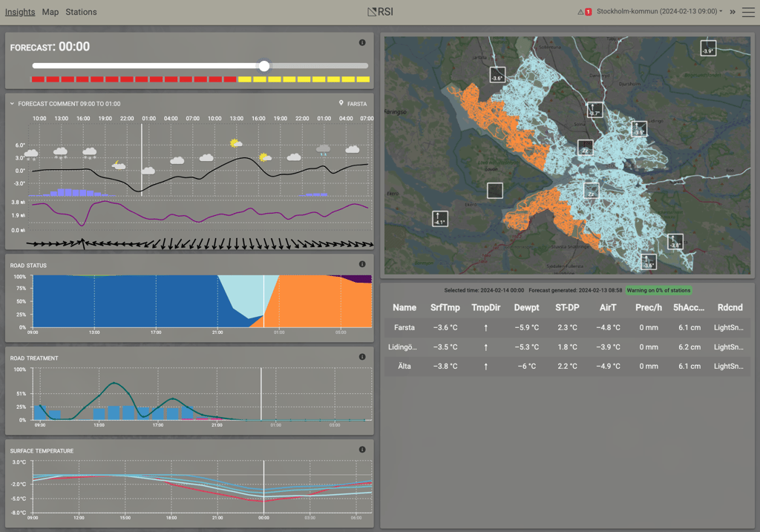Click Lidingö's ST-DP value 1.8 °C
Screen dimensions: 760x532
coord(567,347)
